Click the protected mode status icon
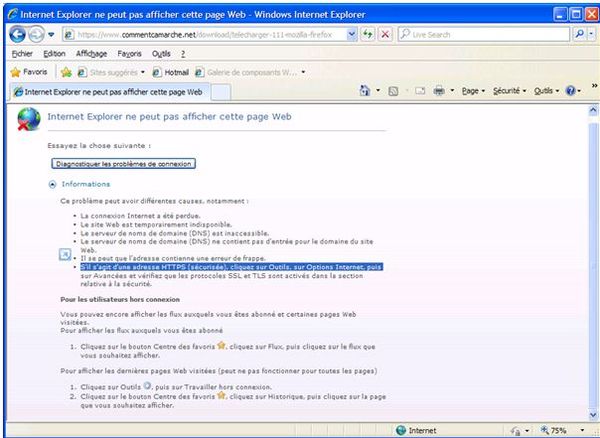600x438 pixels. click(x=515, y=431)
